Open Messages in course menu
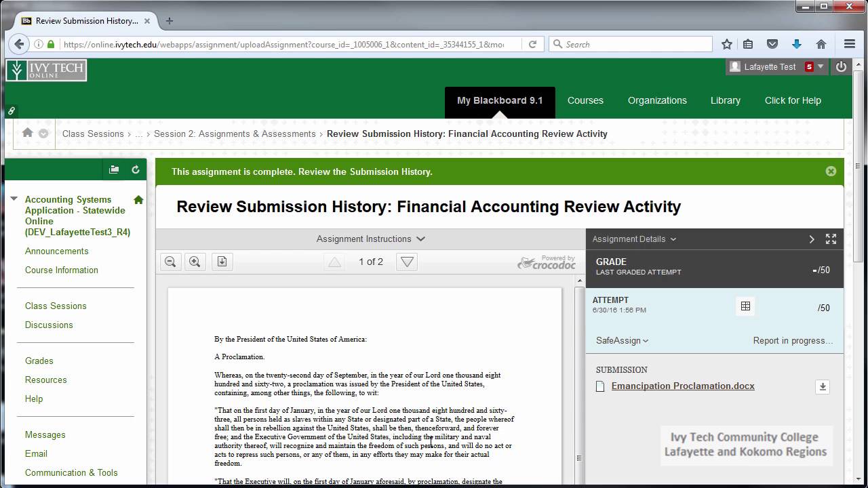This screenshot has width=868, height=488. (45, 434)
